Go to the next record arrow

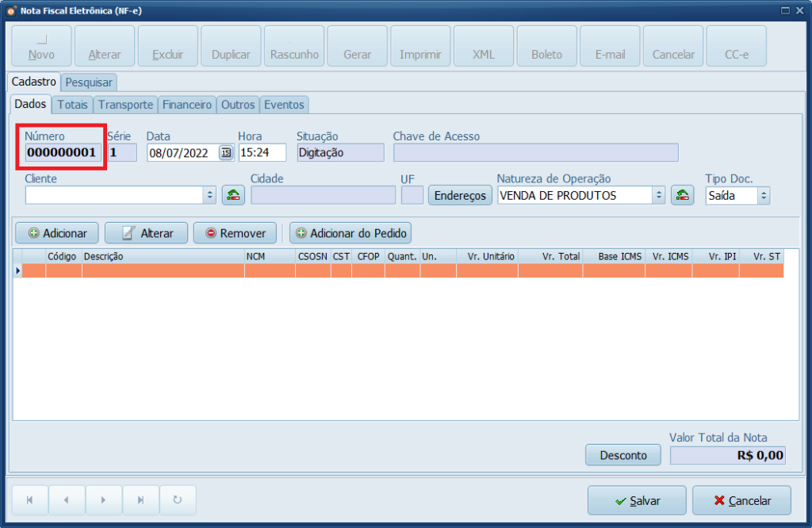coord(104,500)
